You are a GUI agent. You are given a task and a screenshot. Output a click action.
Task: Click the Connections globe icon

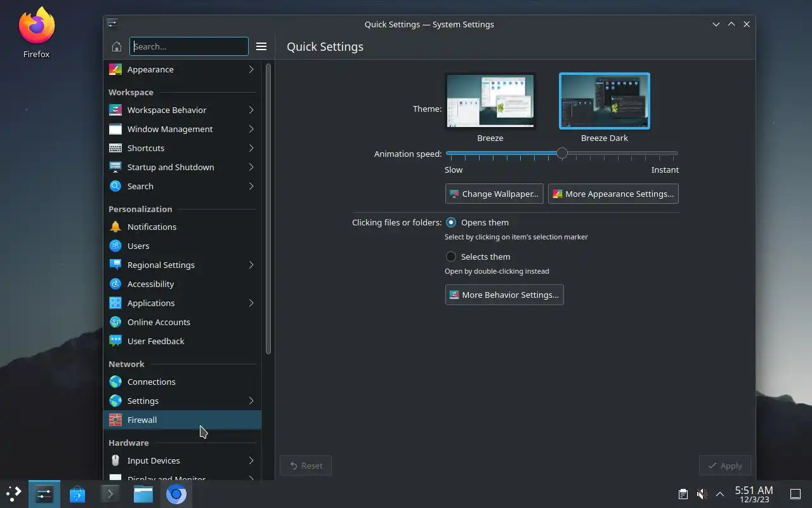click(115, 382)
